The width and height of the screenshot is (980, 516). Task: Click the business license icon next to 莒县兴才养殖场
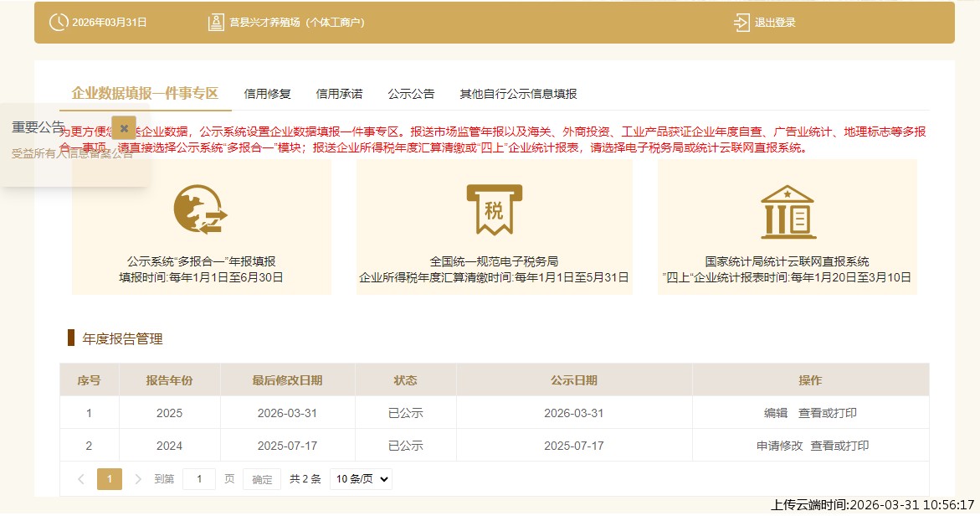pyautogui.click(x=215, y=23)
